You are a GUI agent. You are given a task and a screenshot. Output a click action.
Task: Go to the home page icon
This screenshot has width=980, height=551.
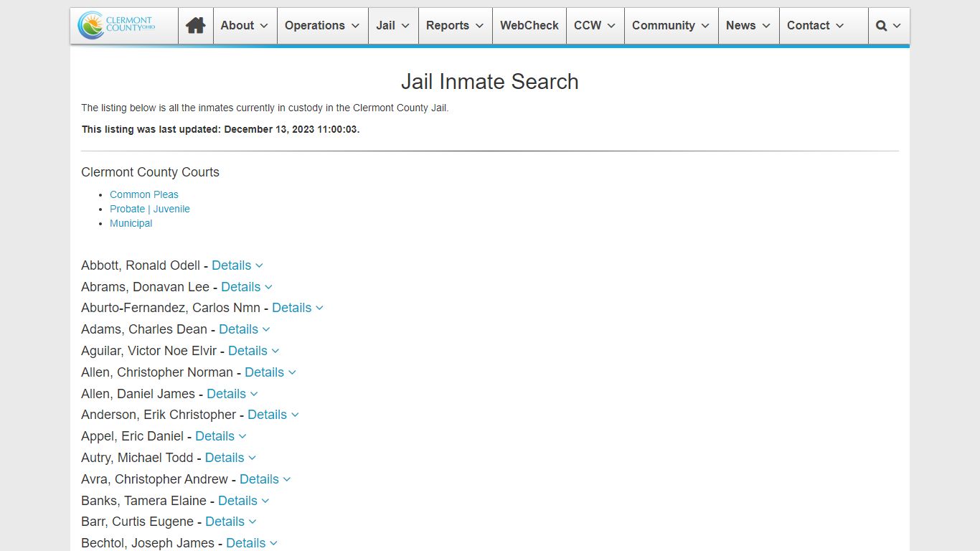pyautogui.click(x=195, y=26)
